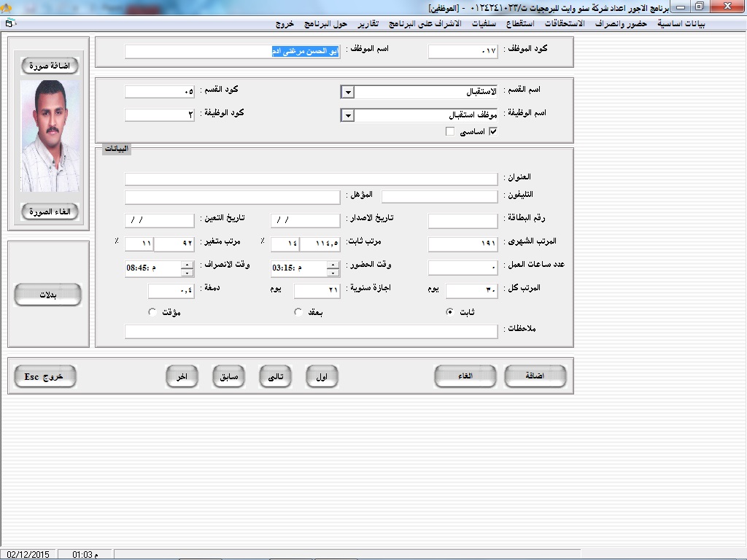This screenshot has width=747, height=560.
Task: Choose the ثابت radio option
Action: pos(449,312)
